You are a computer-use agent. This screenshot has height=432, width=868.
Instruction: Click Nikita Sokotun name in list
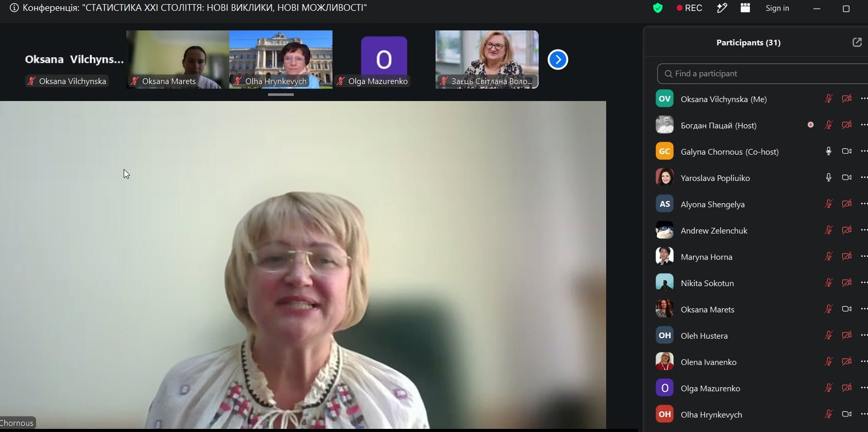[707, 283]
